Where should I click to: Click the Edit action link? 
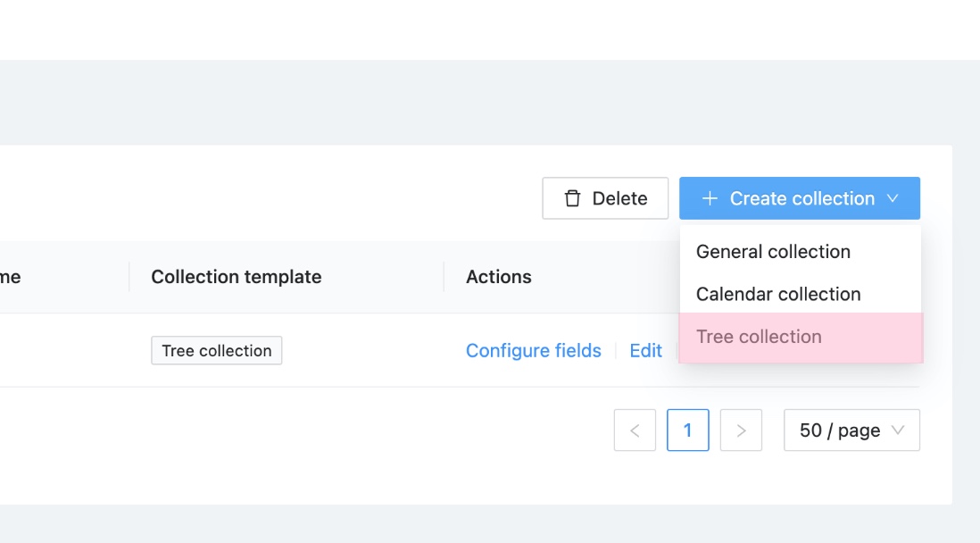(645, 350)
